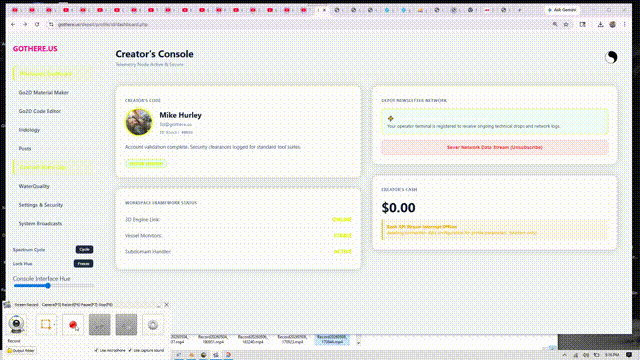Show hidden system tray icons
The image size is (640, 360).
click(565, 355)
